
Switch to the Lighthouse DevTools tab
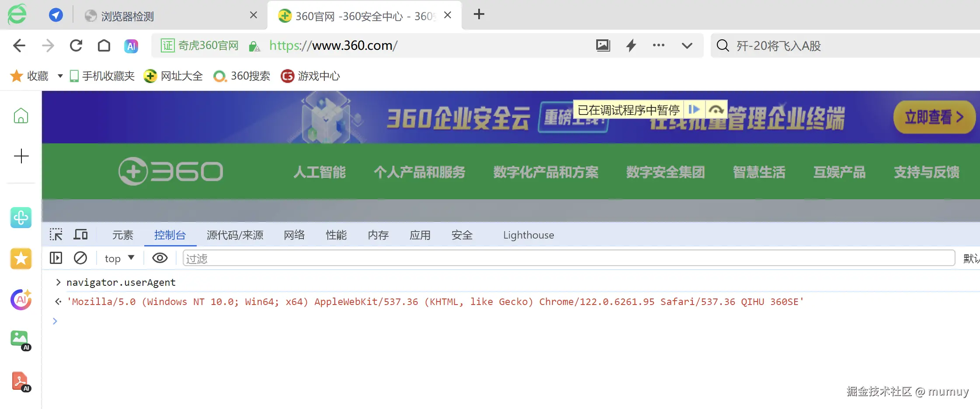click(x=528, y=235)
